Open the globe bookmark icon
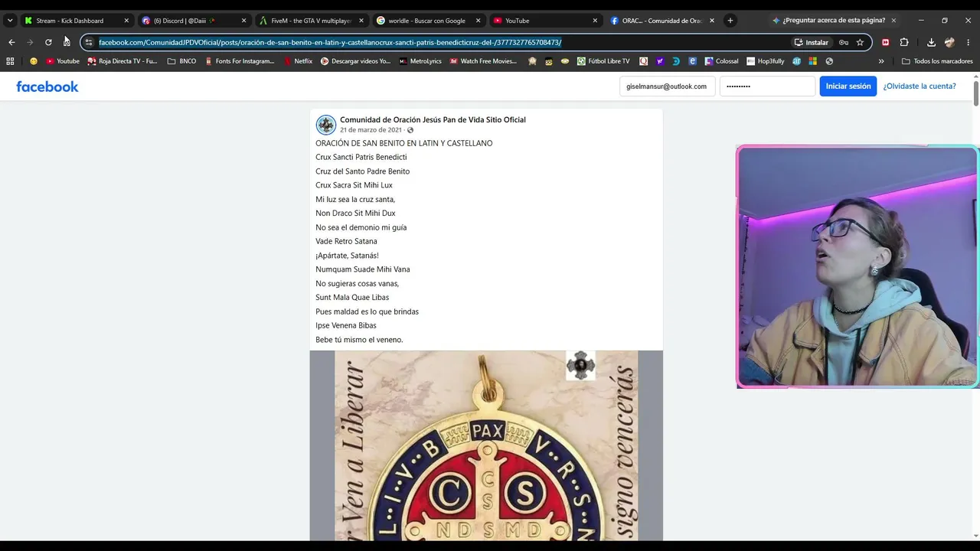 coord(829,61)
